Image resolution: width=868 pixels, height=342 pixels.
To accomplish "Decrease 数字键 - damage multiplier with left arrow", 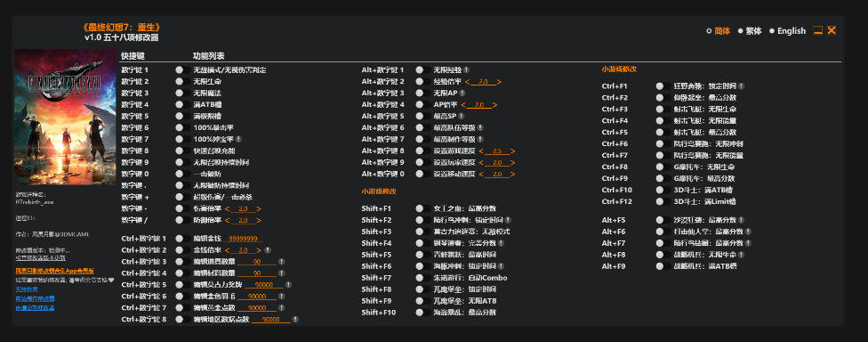I will click(x=227, y=209).
